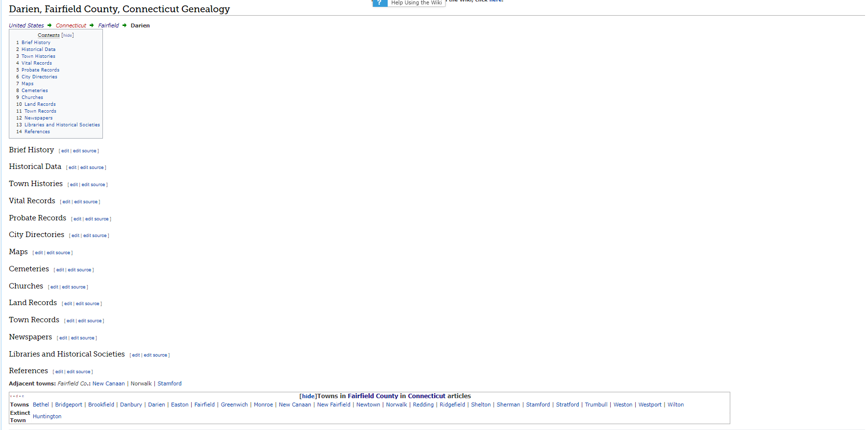Open the Connecticut breadcrumb link
This screenshot has width=868, height=430.
71,25
